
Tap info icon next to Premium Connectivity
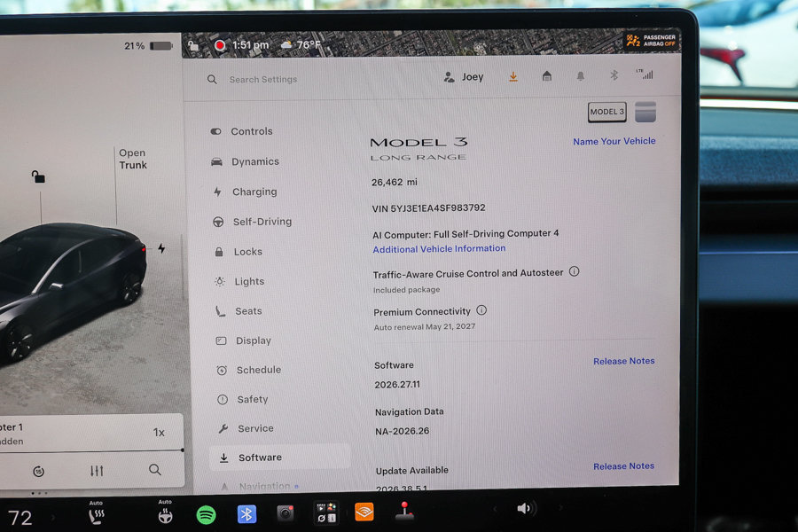pyautogui.click(x=481, y=310)
